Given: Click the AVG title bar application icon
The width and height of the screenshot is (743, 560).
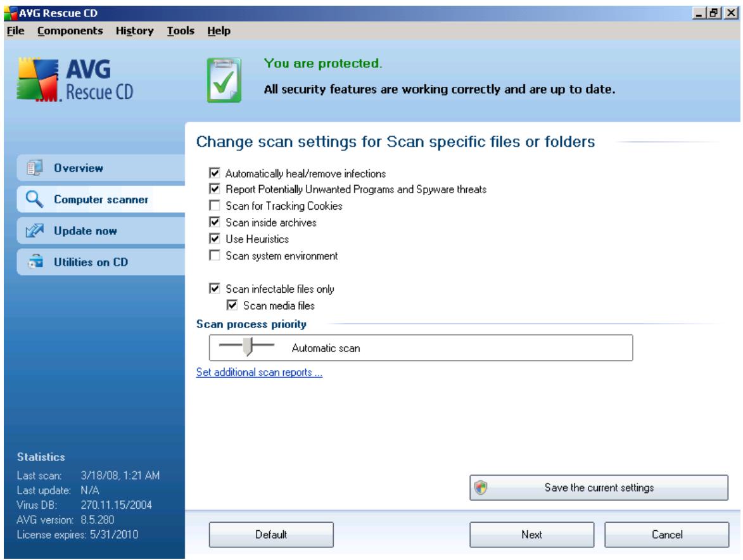Looking at the screenshot, I should point(10,13).
